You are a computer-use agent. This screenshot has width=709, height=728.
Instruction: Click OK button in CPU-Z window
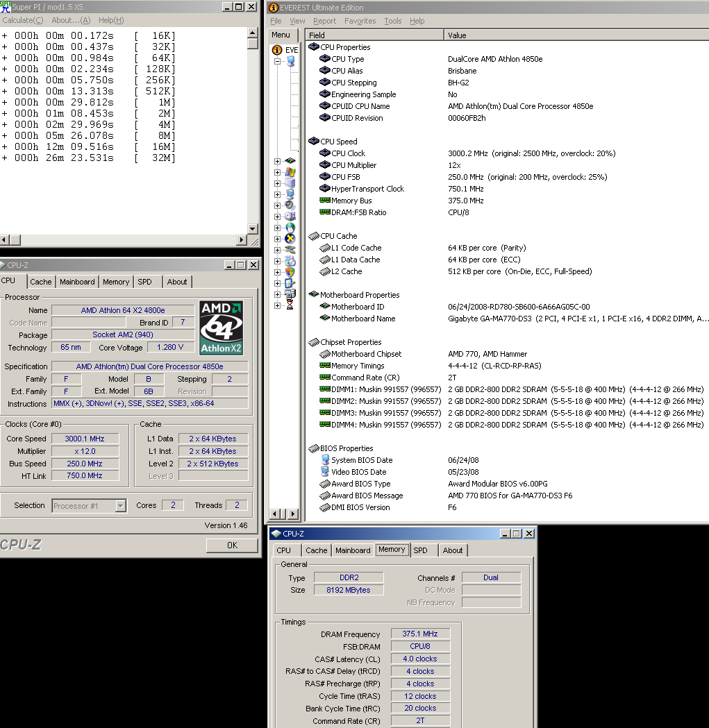pos(233,545)
